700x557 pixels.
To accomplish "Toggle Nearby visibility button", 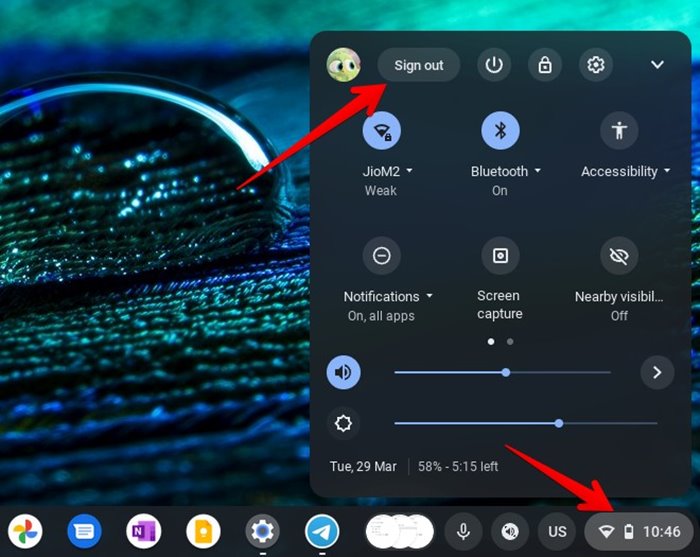I will pos(619,256).
